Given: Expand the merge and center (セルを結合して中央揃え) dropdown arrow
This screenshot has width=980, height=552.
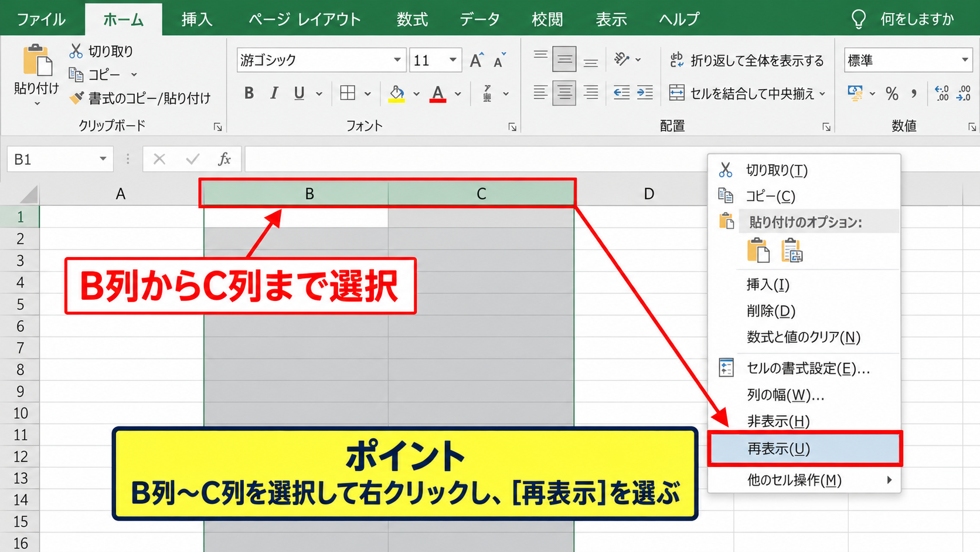Looking at the screenshot, I should point(822,93).
